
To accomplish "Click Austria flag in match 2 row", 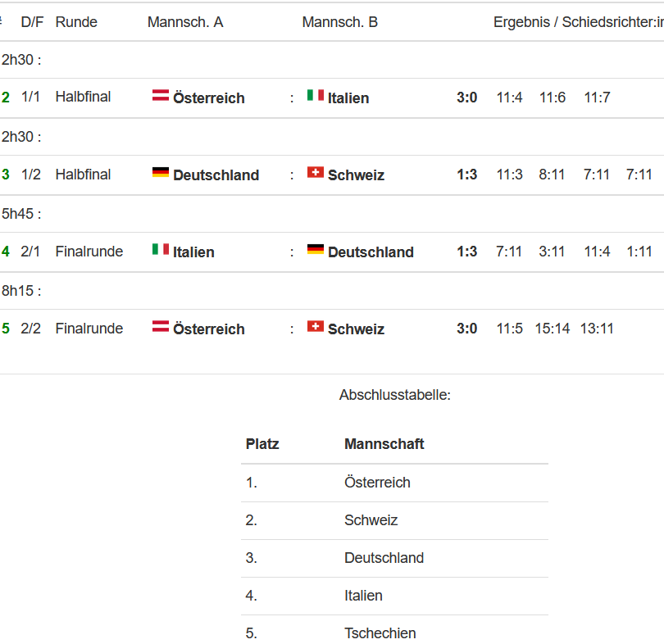I will [161, 95].
